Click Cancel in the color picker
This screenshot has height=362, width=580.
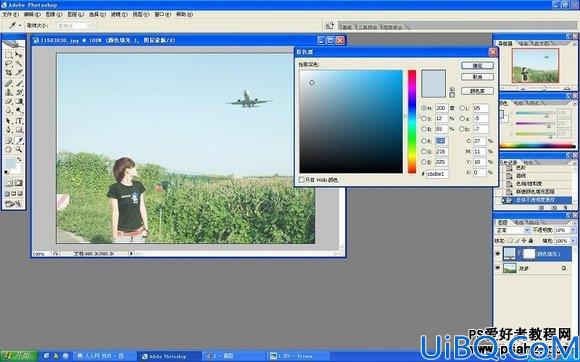(477, 77)
